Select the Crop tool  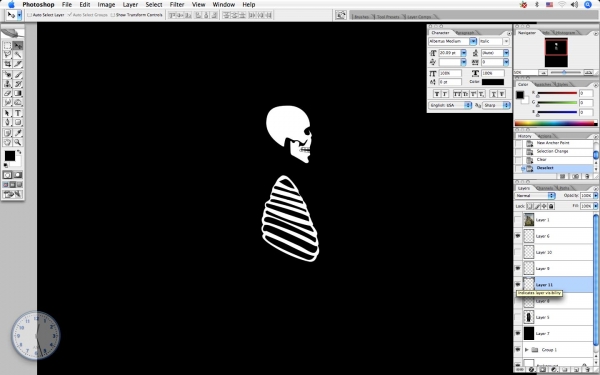(7, 64)
